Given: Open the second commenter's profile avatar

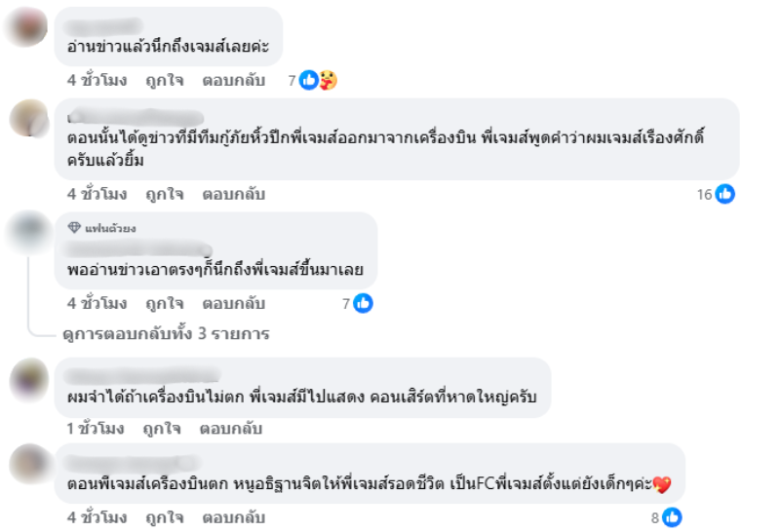Looking at the screenshot, I should 28,119.
